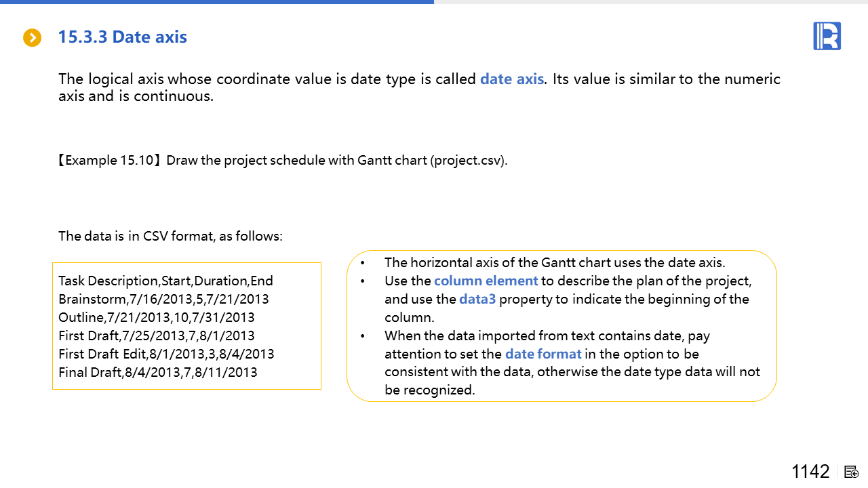Image resolution: width=868 pixels, height=488 pixels.
Task: Click the First Draft Edit data row
Action: tap(166, 354)
